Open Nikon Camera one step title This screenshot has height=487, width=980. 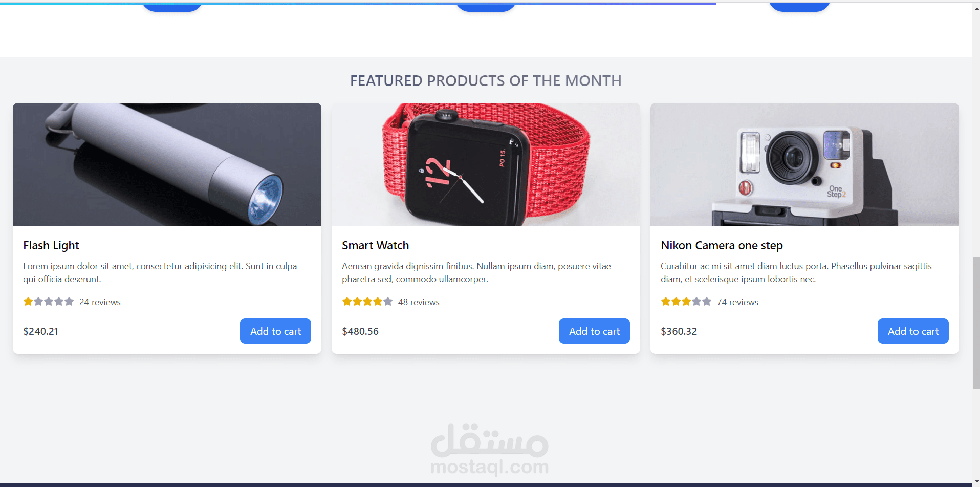tap(722, 246)
